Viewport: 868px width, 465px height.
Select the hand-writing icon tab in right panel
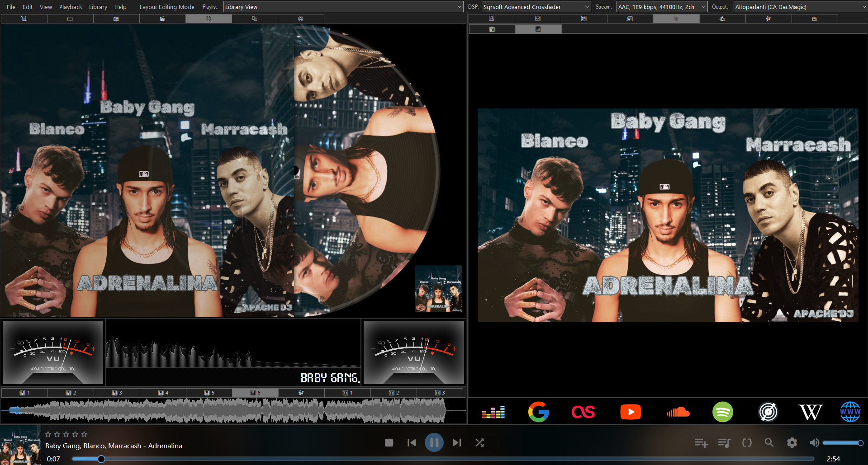point(722,19)
